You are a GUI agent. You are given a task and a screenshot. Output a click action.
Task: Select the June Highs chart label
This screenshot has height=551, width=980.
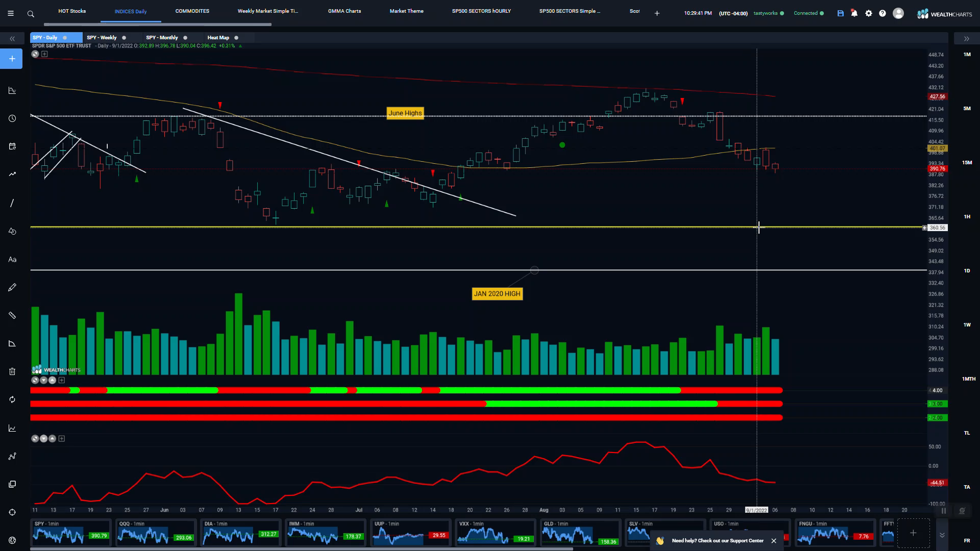click(405, 113)
